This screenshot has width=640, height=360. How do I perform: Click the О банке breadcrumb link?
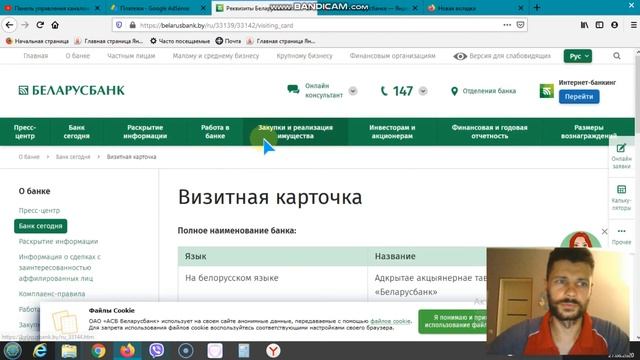pos(29,157)
